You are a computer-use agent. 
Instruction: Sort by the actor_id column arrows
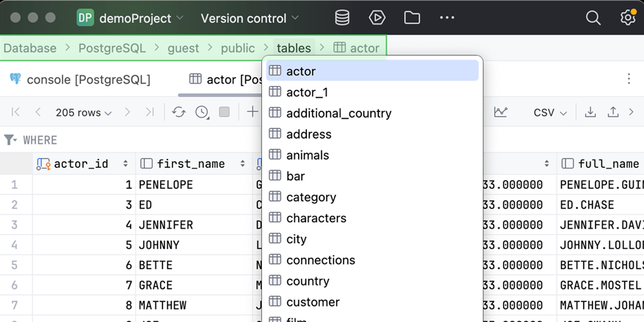pos(126,164)
